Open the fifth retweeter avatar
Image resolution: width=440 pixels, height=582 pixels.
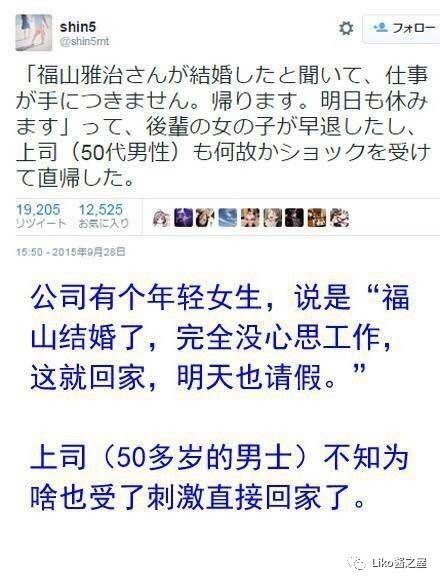(x=250, y=218)
